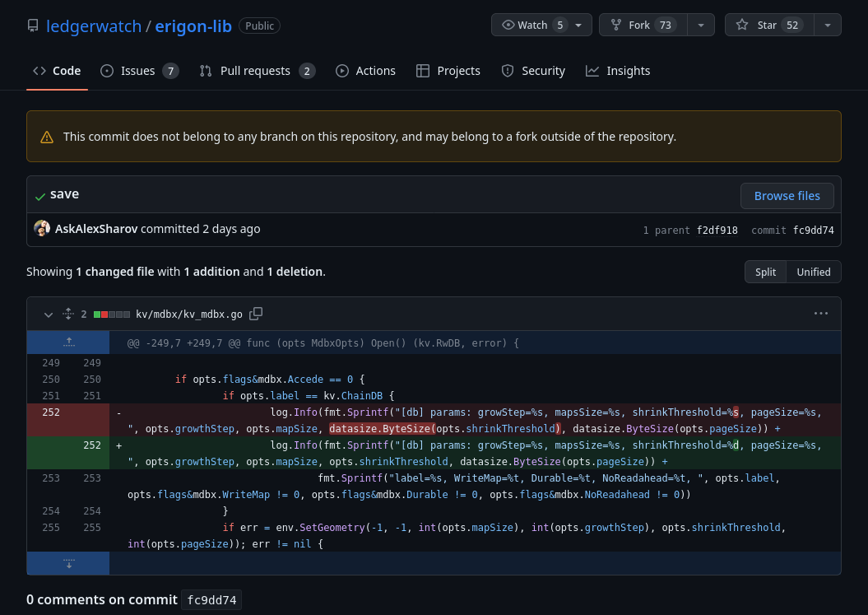Viewport: 868px width, 615px height.
Task: Collapse the kv_mdbx.go file diff
Action: click(x=48, y=314)
